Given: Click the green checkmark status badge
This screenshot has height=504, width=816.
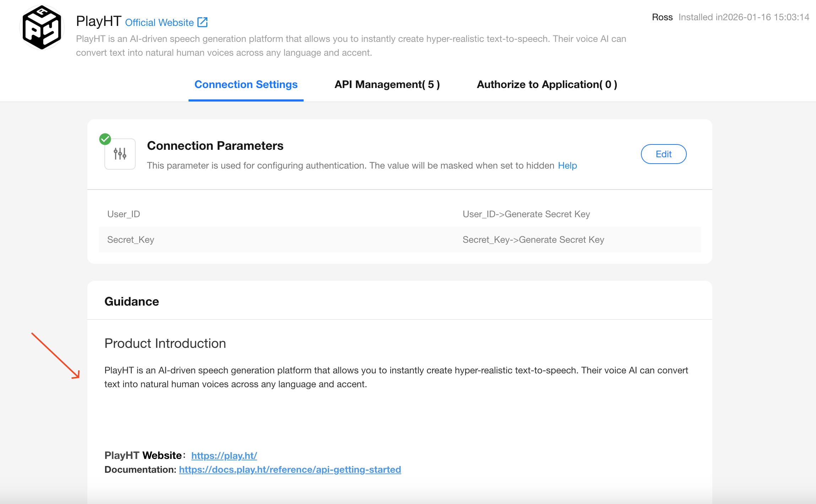Looking at the screenshot, I should click(x=105, y=139).
